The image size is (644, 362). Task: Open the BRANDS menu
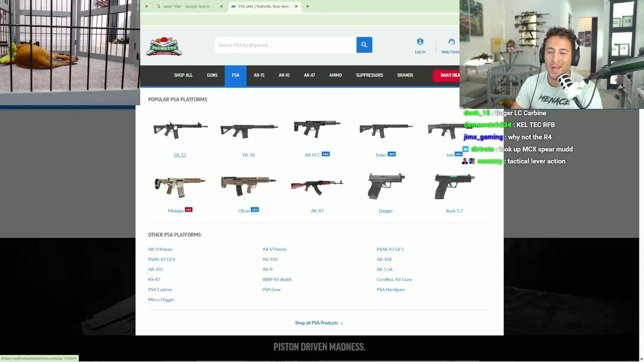pos(405,75)
